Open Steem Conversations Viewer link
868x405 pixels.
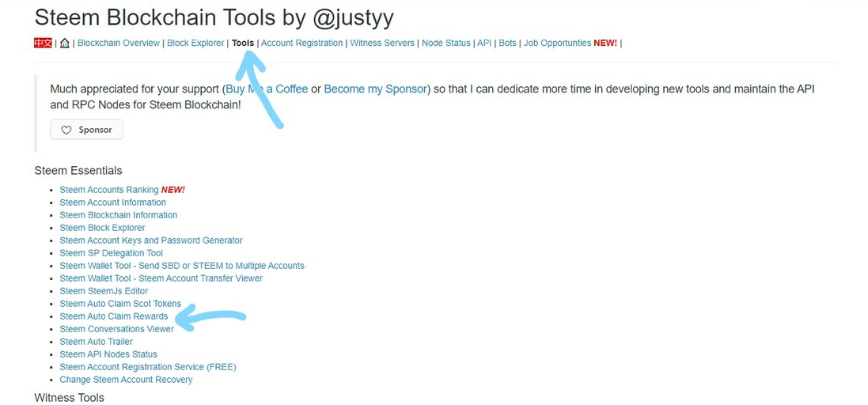click(117, 329)
